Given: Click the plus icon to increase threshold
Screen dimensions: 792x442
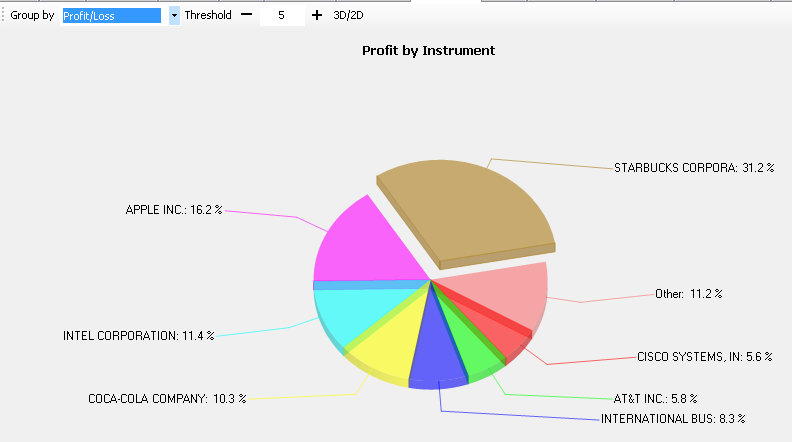Looking at the screenshot, I should click(x=317, y=16).
